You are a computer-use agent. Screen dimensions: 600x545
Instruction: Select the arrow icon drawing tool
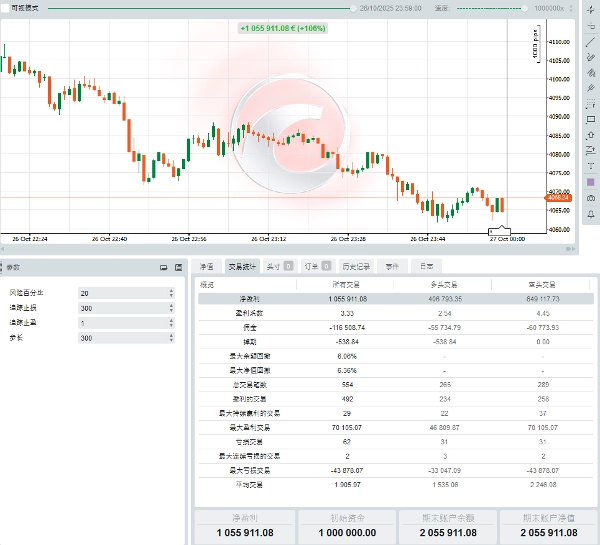[590, 135]
